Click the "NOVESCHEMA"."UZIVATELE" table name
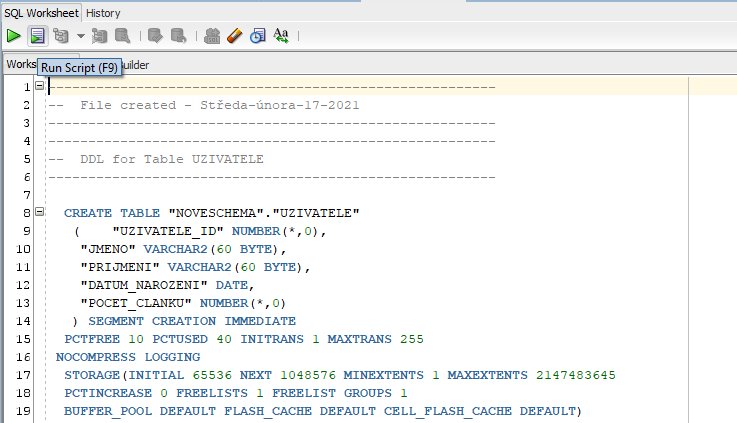Screen dimensions: 737x423 click(264, 213)
